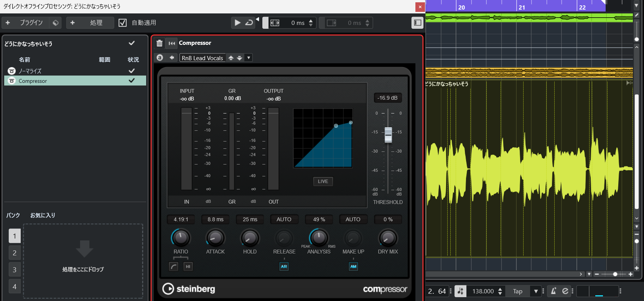Delete the Compressor process with trash icon

[160, 43]
